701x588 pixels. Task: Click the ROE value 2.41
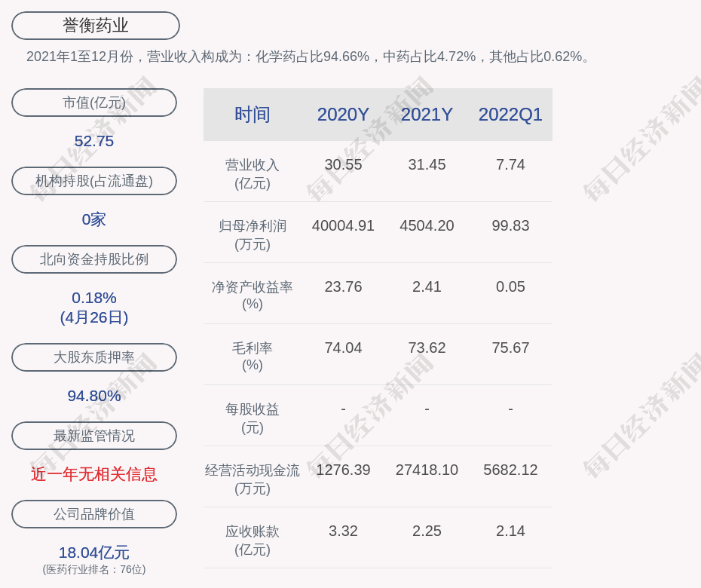click(x=427, y=286)
